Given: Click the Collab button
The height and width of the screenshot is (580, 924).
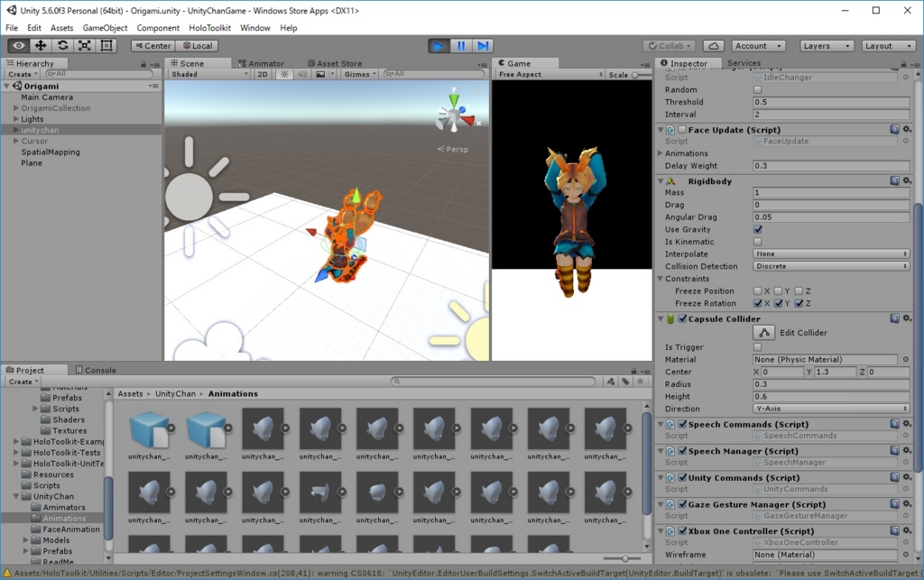Looking at the screenshot, I should [x=670, y=46].
